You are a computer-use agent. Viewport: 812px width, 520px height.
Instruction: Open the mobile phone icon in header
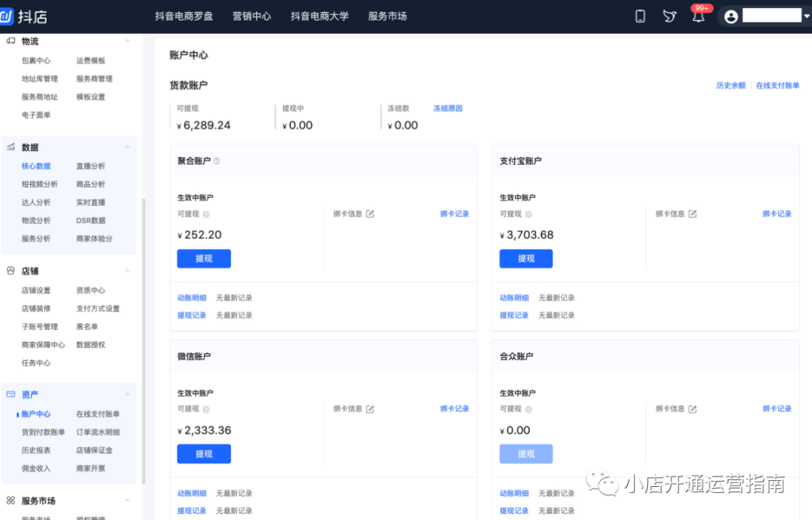click(640, 17)
